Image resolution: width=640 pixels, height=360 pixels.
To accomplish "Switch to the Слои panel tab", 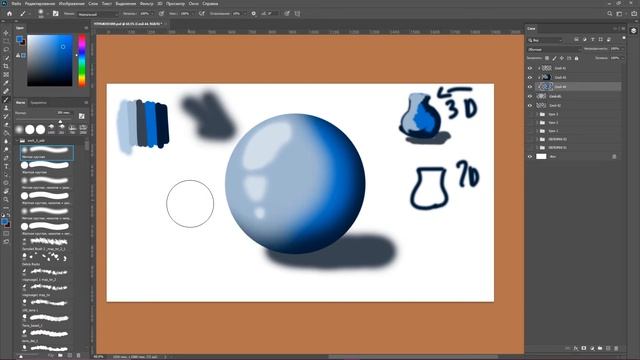I will coord(531,29).
